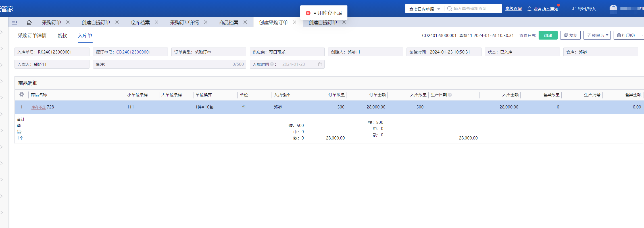Go to the home page icon
644x228 pixels.
tap(29, 22)
